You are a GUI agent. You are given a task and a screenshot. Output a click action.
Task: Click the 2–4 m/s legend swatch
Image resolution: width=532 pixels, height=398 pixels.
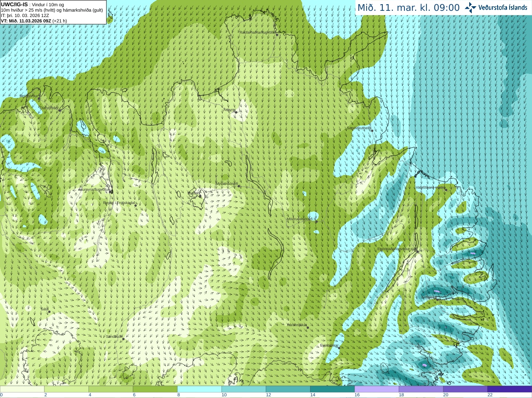click(x=66, y=389)
